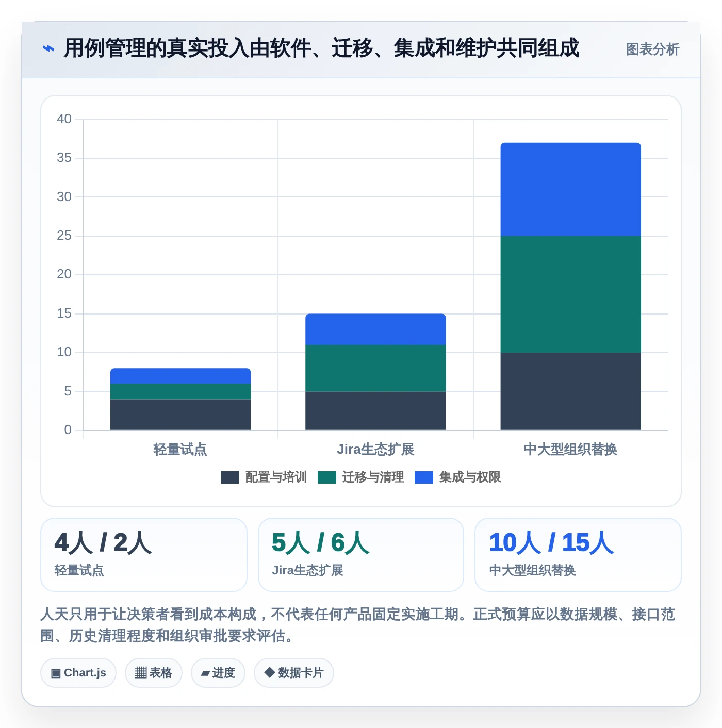Click the green 迁移与清理 legend swatch
The image size is (722, 728).
pyautogui.click(x=326, y=477)
